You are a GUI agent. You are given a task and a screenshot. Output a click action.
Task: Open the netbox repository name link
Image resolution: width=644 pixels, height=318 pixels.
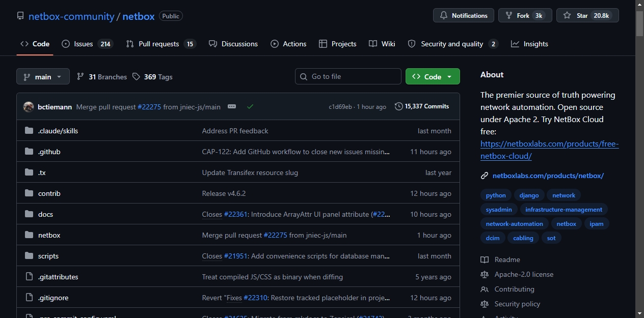click(139, 16)
